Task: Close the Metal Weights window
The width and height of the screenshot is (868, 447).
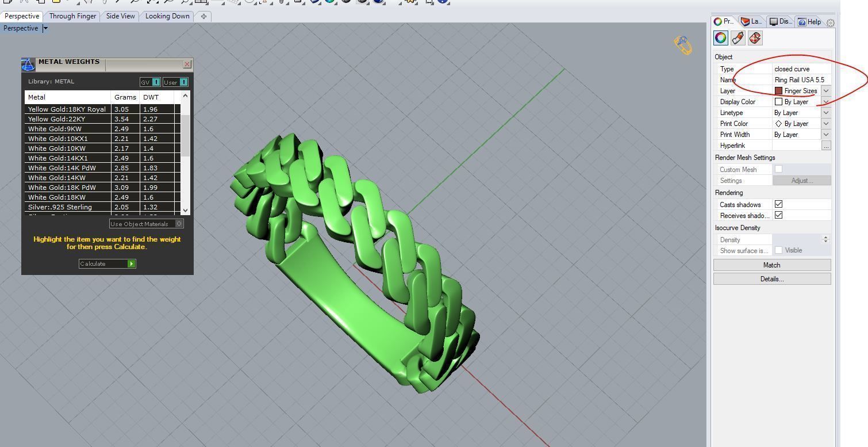Action: (x=187, y=64)
